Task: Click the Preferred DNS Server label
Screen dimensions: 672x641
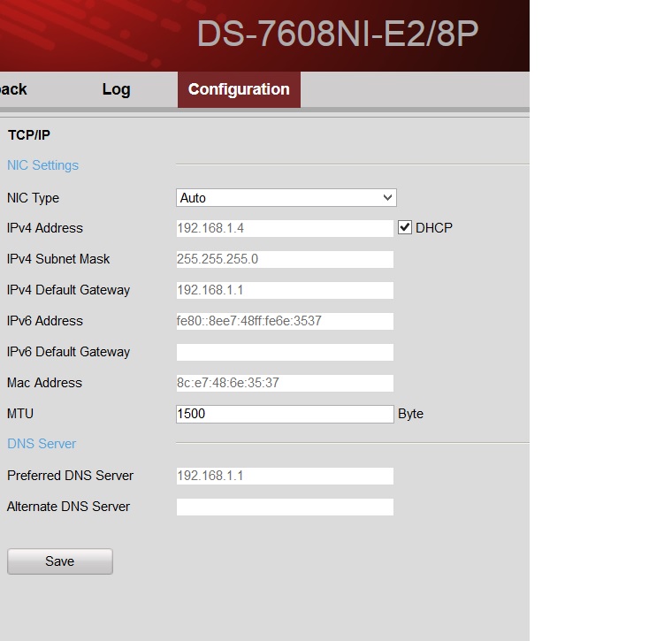Action: click(70, 476)
